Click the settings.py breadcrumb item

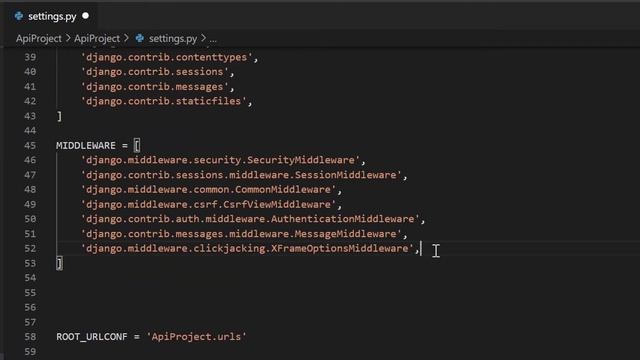pyautogui.click(x=173, y=38)
